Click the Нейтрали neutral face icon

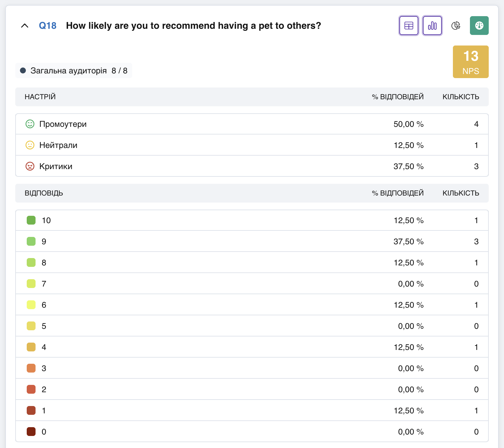[x=30, y=145]
